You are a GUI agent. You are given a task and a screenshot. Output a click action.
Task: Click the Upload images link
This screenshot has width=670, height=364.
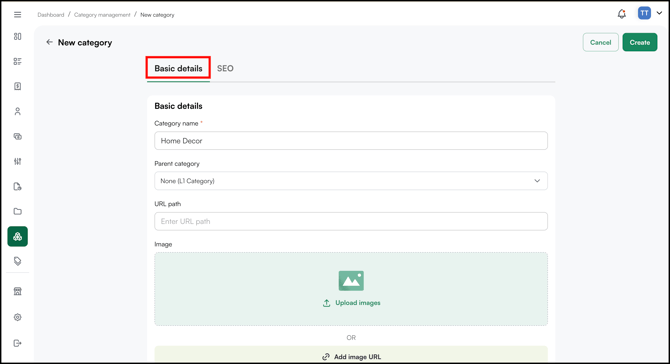click(352, 303)
